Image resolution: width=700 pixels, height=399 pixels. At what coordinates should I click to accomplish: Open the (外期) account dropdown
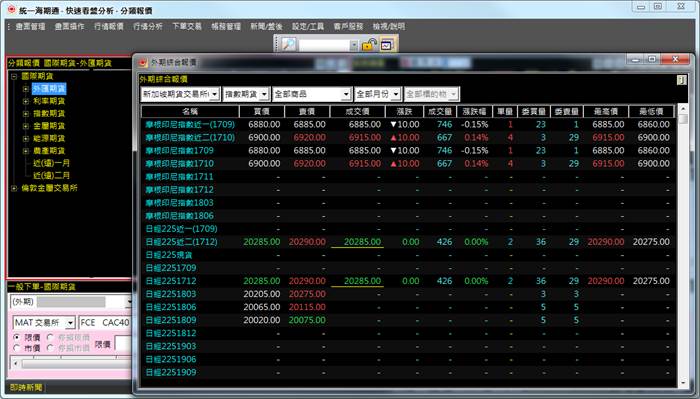point(128,302)
